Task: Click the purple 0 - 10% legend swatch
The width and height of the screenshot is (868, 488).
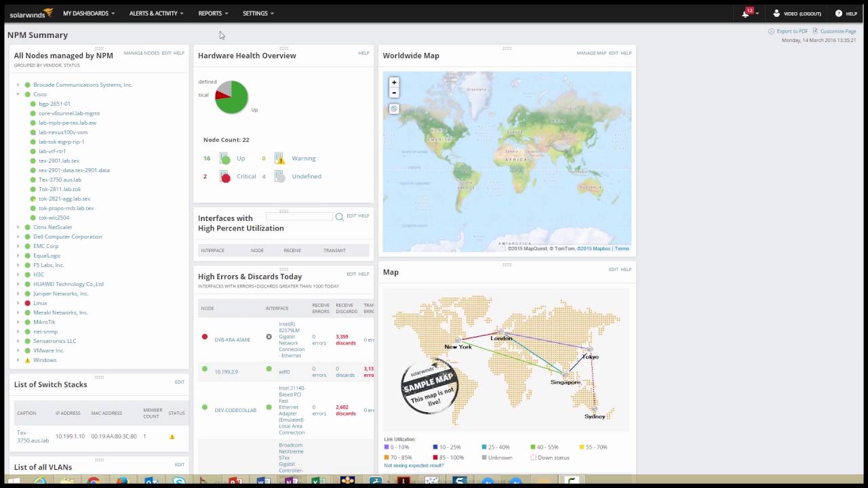Action: click(x=387, y=447)
